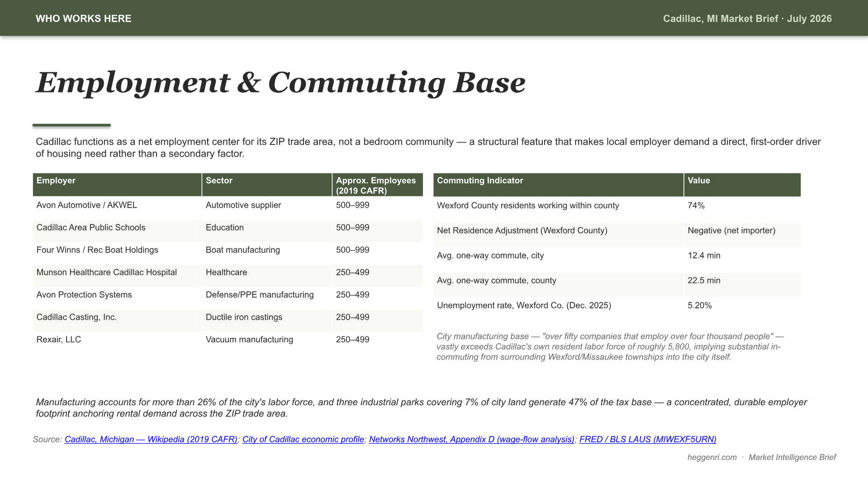Click the 'Commuting Indicator' column header

(x=558, y=185)
